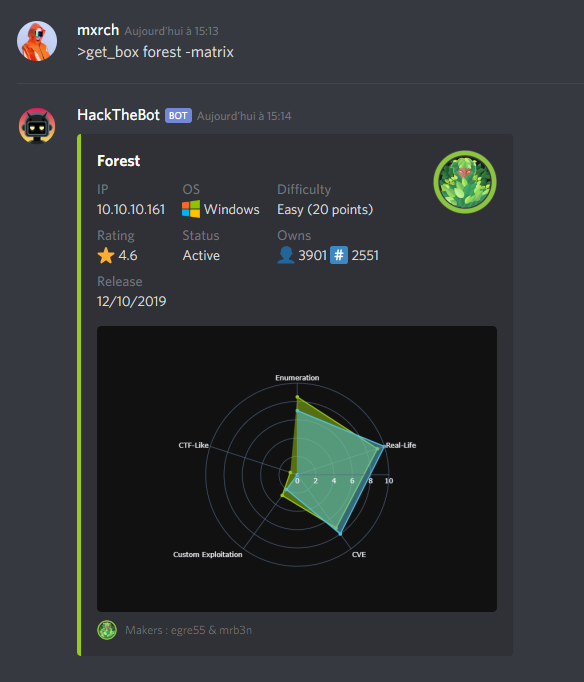Click the small Forest footer icon
This screenshot has width=584, height=682.
pyautogui.click(x=107, y=630)
